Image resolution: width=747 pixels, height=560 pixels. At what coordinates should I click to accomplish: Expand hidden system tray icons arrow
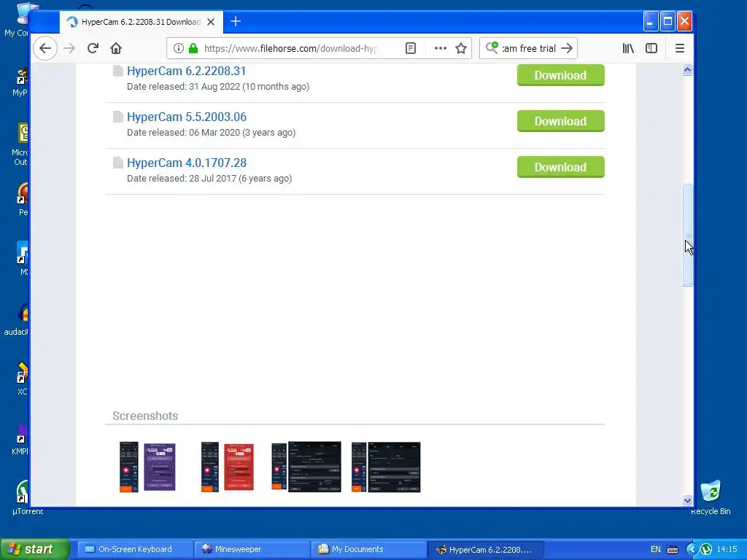coord(692,550)
